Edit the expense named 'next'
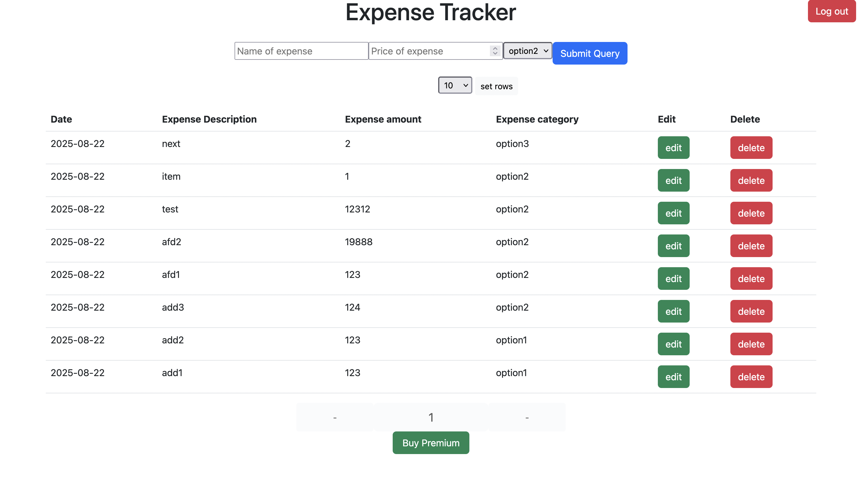This screenshot has width=868, height=485. 673,147
